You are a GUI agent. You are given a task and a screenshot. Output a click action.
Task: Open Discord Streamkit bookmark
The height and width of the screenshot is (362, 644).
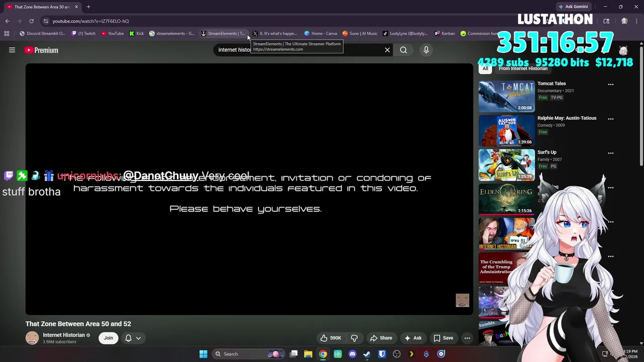coord(42,33)
